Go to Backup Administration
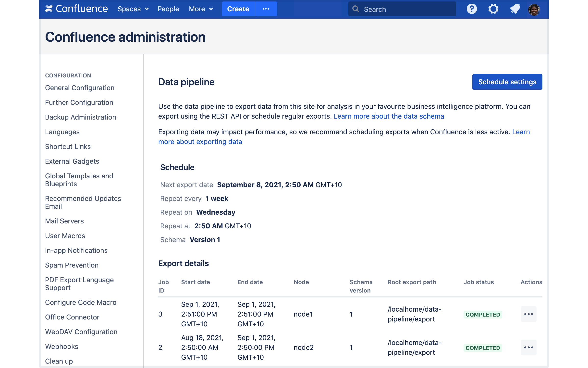The width and height of the screenshot is (588, 368). [x=81, y=117]
